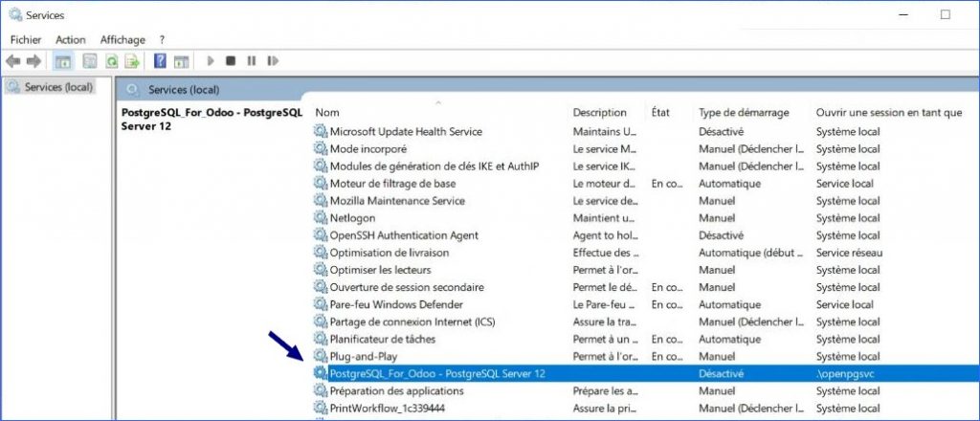This screenshot has width=980, height=421.
Task: Click the Back arrow in the toolbar
Action: coord(13,61)
